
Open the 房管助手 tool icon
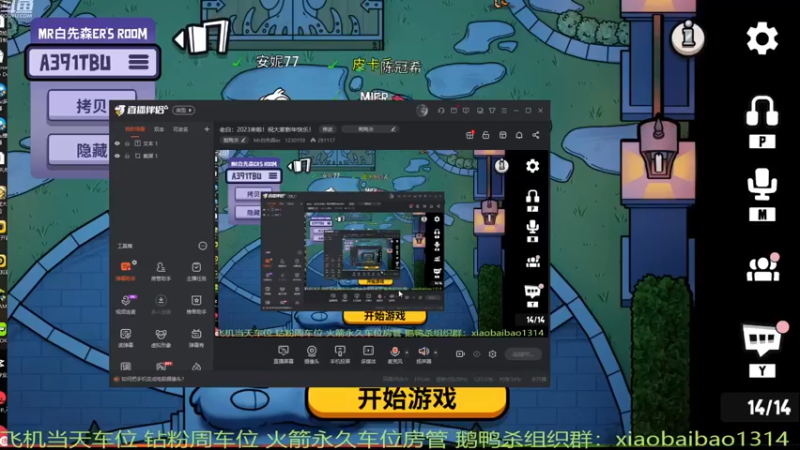point(161,270)
